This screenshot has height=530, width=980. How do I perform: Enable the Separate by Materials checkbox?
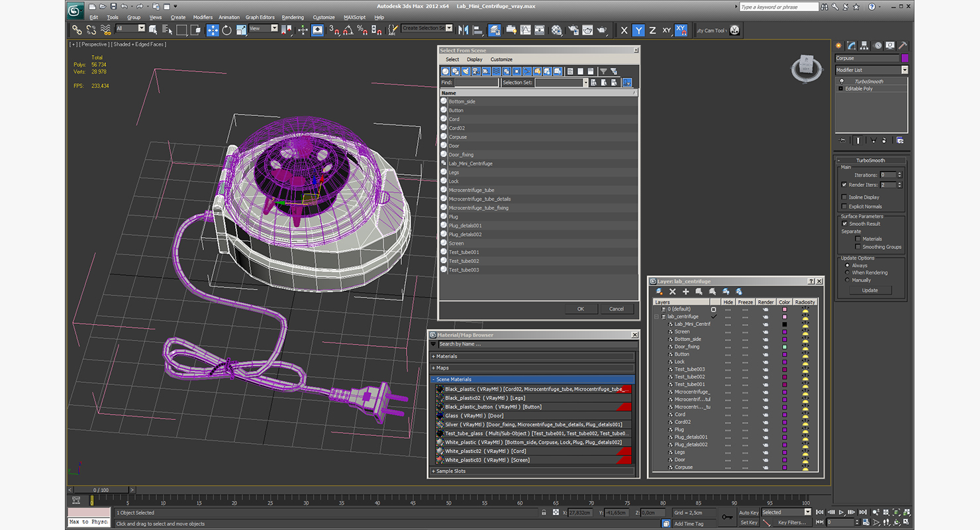click(x=858, y=238)
